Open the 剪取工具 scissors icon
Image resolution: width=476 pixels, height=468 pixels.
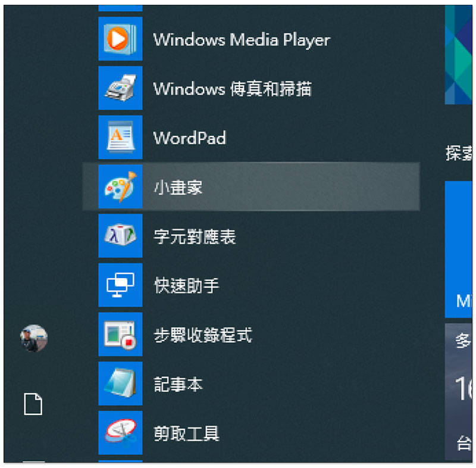(120, 432)
